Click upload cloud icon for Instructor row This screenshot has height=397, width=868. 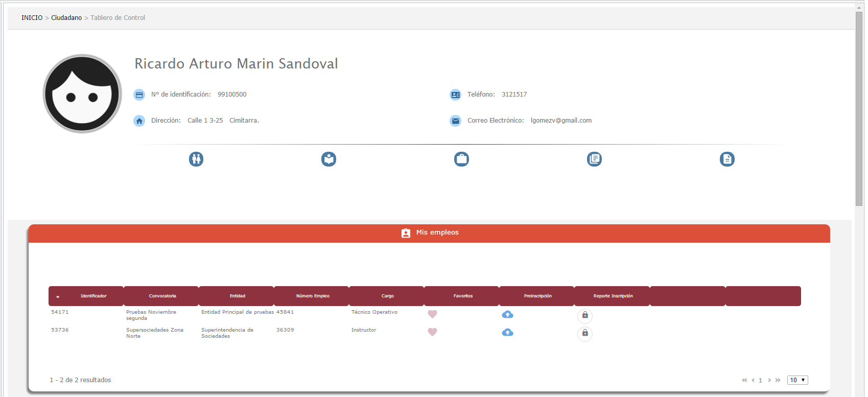(507, 332)
